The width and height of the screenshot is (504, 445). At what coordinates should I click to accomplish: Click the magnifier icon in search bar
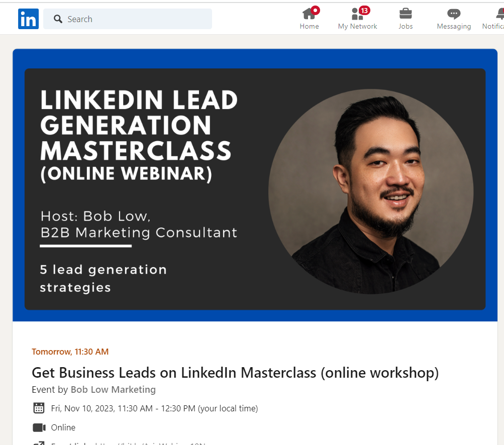[x=58, y=19]
